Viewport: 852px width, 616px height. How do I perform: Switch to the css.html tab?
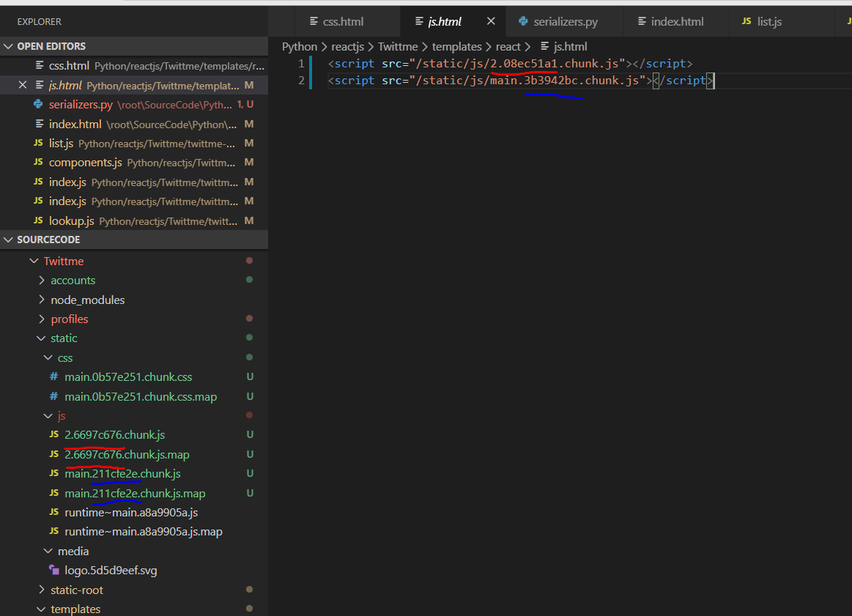343,21
